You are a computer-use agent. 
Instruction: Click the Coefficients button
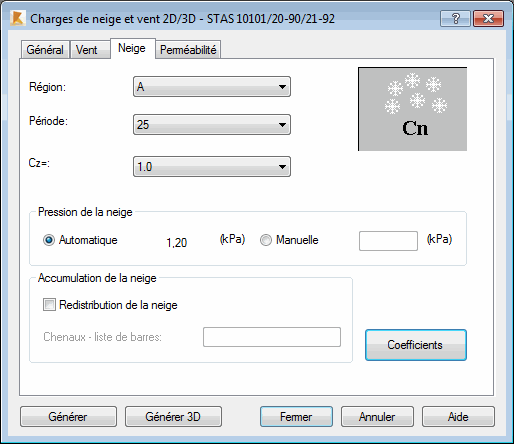416,345
